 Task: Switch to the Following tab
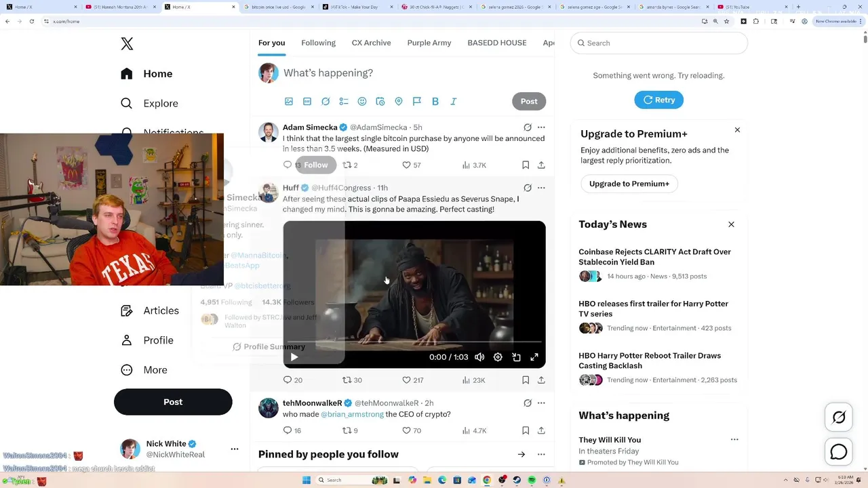[x=319, y=43]
